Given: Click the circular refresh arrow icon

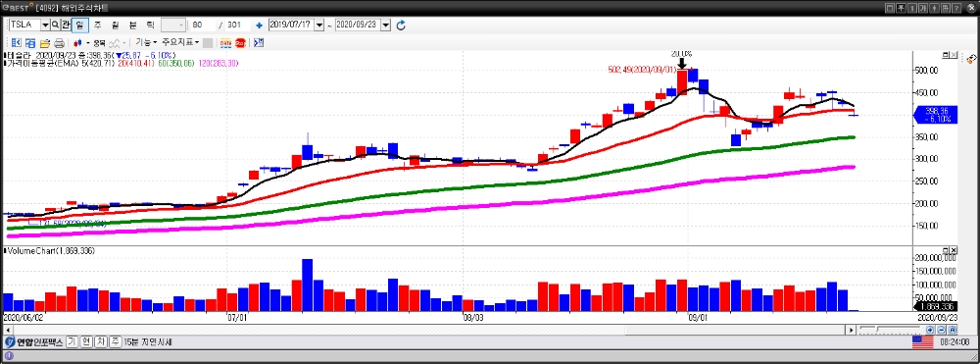Looking at the screenshot, I should pos(401,25).
